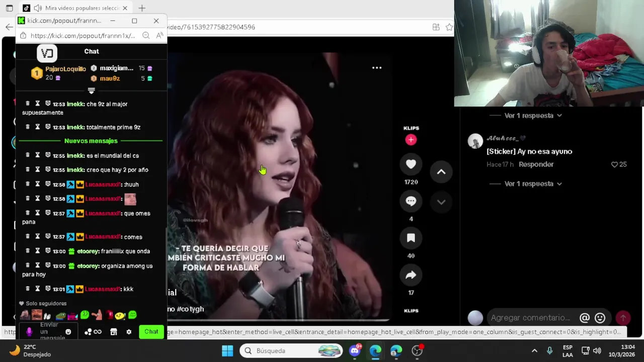Click username etoorey on 'franiiiiiix' message
Image resolution: width=644 pixels, height=362 pixels.
pos(88,251)
